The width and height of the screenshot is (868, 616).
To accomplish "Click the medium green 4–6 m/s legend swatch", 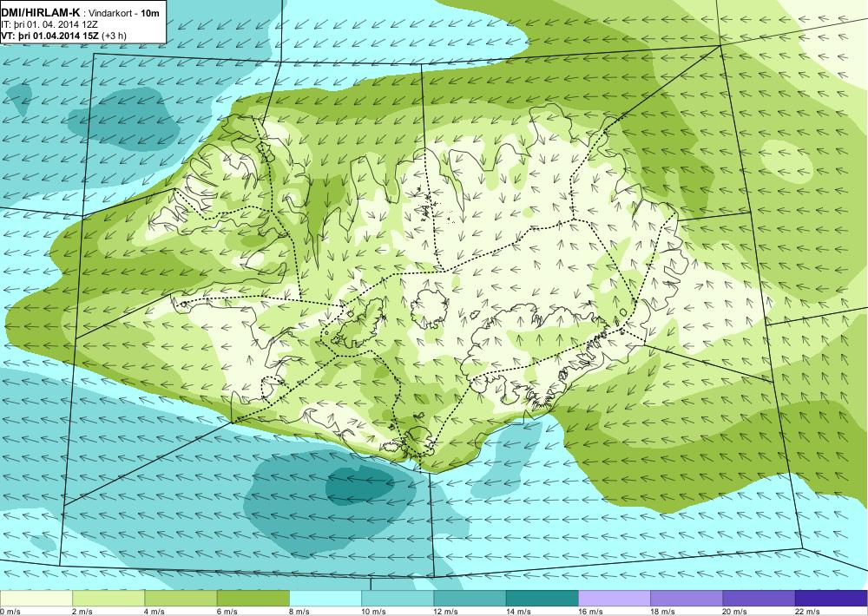I will pos(181,599).
